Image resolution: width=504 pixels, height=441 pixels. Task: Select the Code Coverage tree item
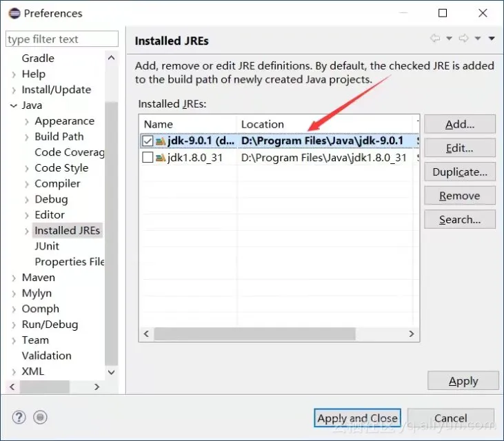click(x=70, y=152)
